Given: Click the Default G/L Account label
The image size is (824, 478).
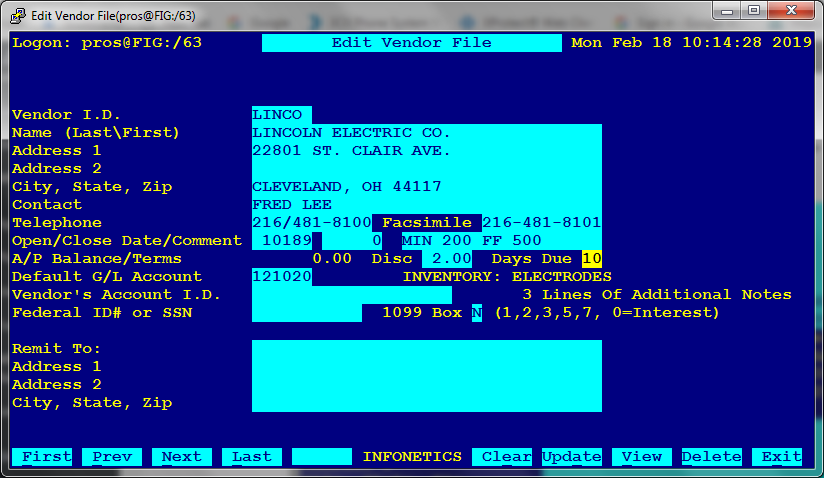Looking at the screenshot, I should click(107, 277).
